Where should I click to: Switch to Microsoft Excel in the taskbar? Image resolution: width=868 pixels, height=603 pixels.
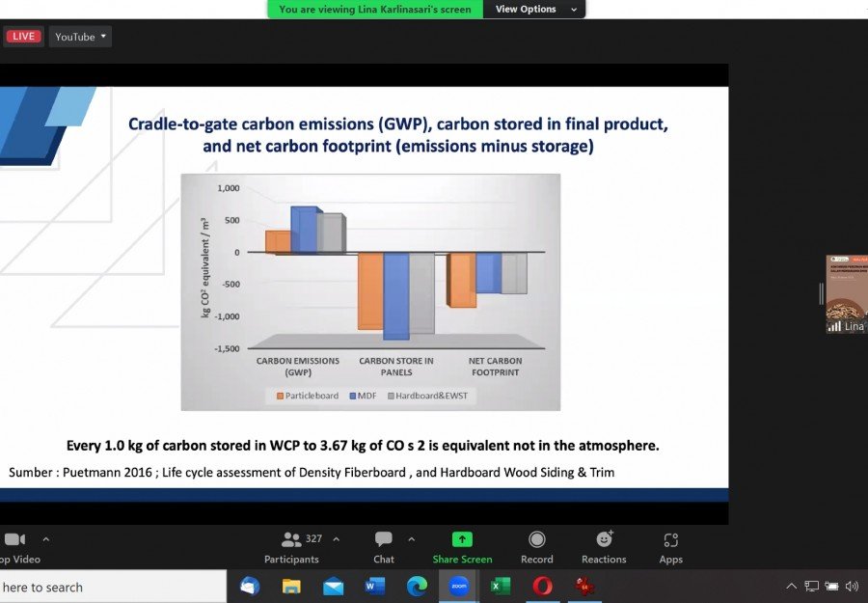click(501, 587)
